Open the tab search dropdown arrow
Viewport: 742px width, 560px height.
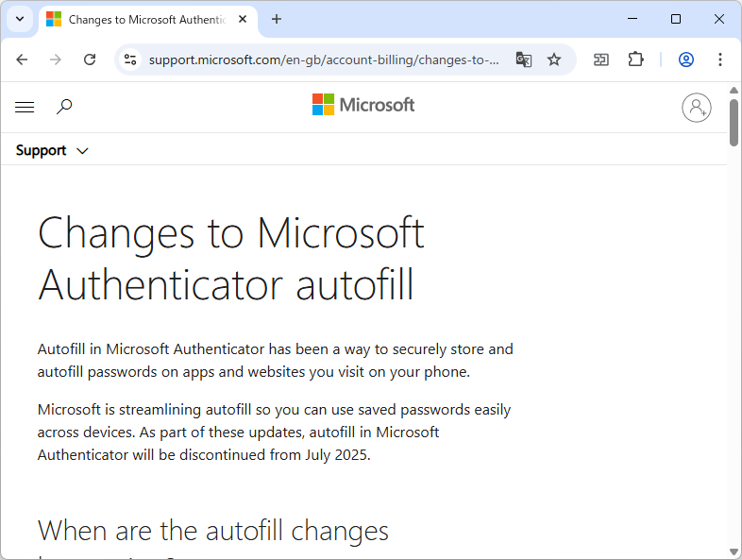19,19
